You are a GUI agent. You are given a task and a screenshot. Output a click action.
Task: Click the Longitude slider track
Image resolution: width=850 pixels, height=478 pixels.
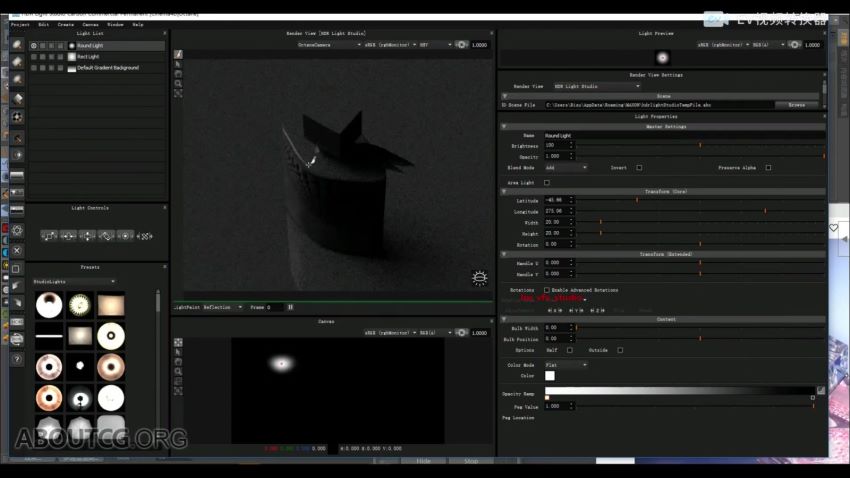pos(700,211)
